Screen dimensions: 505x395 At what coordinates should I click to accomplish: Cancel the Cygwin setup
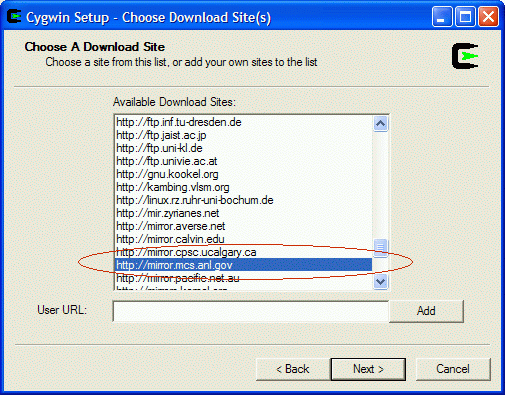453,369
